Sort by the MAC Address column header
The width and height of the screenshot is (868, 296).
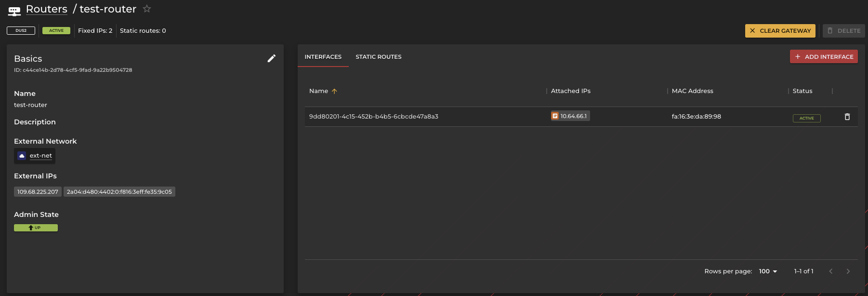pyautogui.click(x=692, y=91)
